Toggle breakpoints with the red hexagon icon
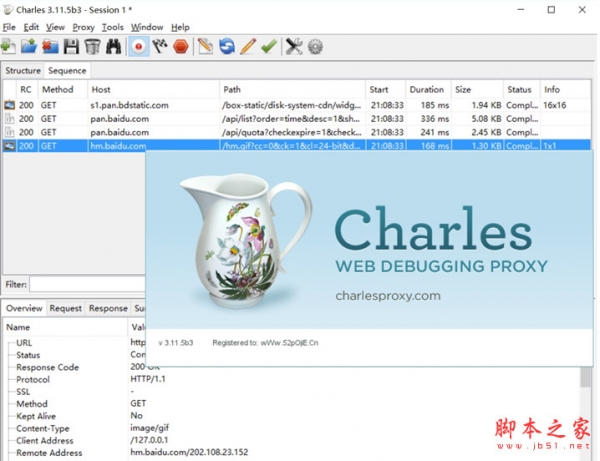 (181, 47)
